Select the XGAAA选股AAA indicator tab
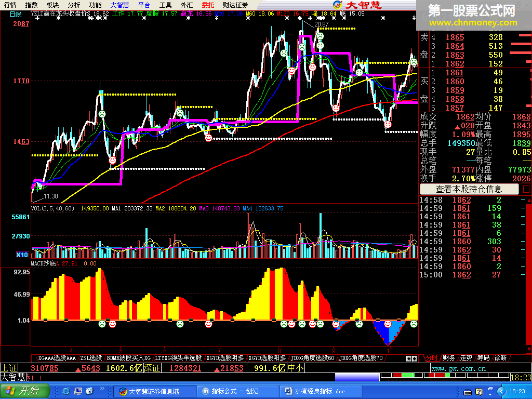 pyautogui.click(x=56, y=358)
